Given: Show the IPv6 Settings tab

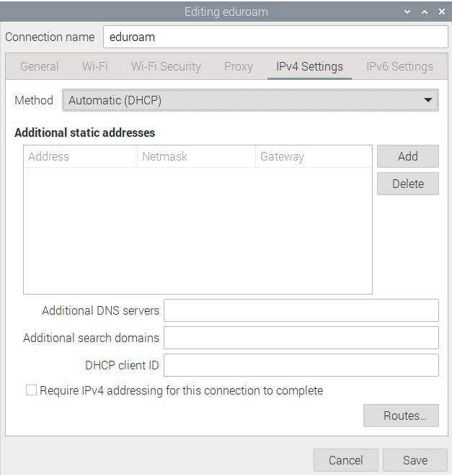Looking at the screenshot, I should pos(399,66).
